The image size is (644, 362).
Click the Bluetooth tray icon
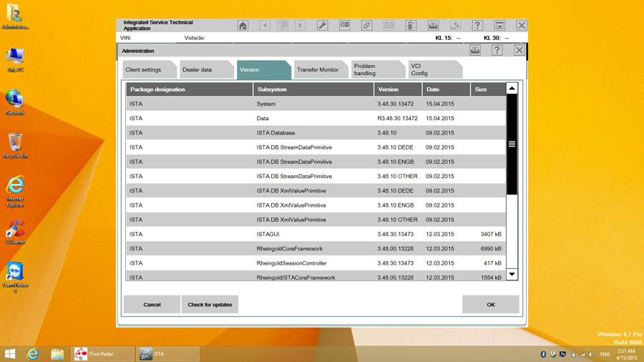point(543,354)
